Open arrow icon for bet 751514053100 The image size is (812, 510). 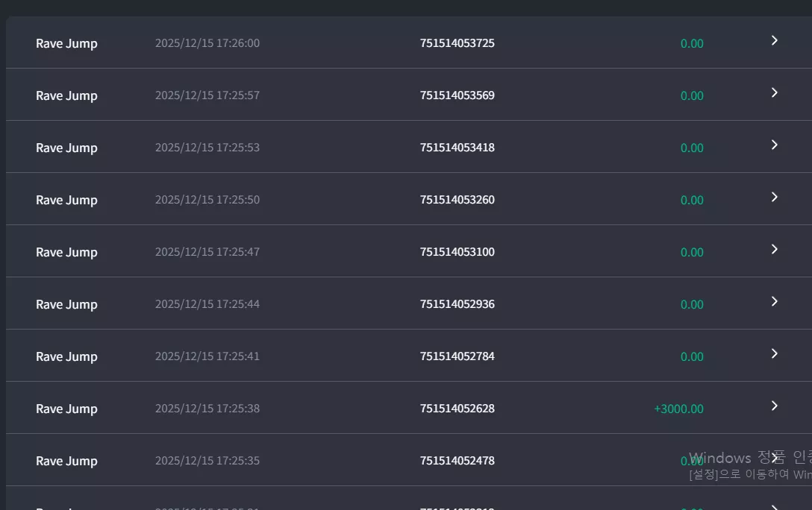[x=774, y=249]
